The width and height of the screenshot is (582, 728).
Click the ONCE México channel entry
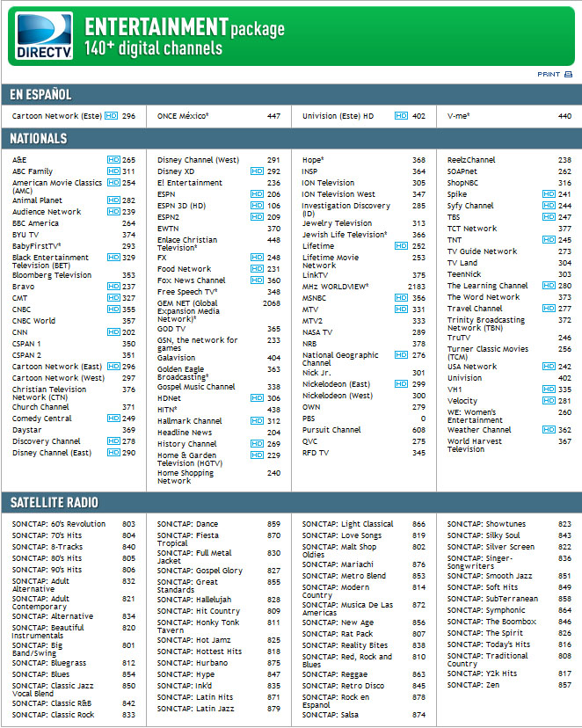point(219,116)
